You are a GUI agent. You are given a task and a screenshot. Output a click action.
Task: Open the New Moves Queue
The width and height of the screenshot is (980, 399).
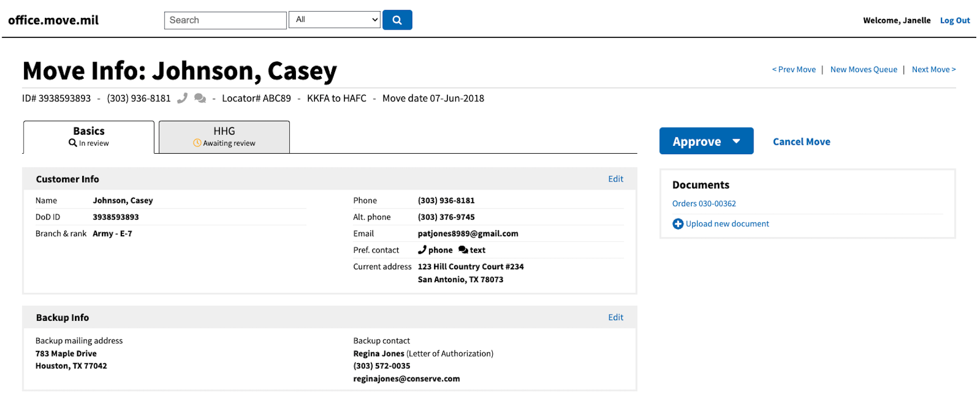click(x=863, y=69)
